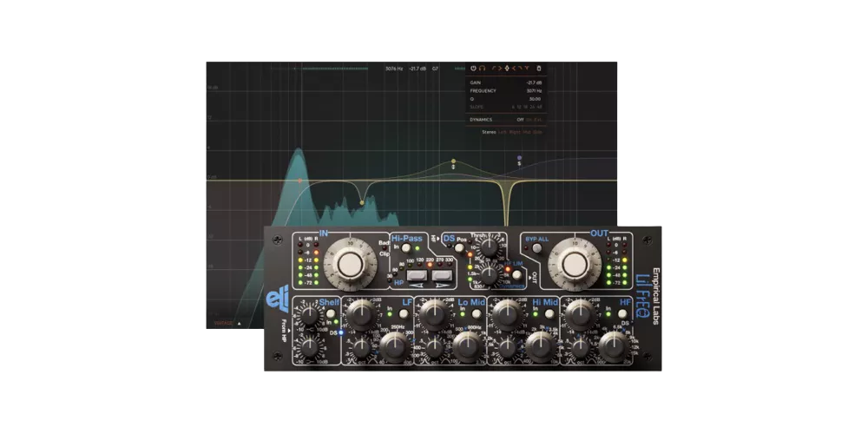Image resolution: width=868 pixels, height=434 pixels.
Task: Click the HF bandwidth small knob
Action: click(x=581, y=348)
